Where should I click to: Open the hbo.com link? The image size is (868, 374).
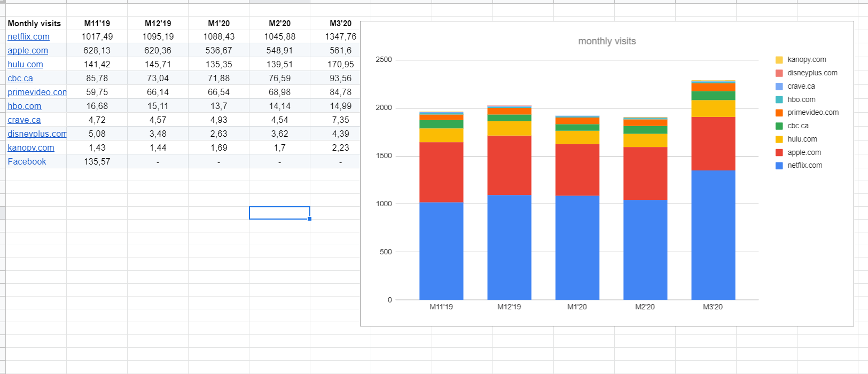(x=24, y=106)
